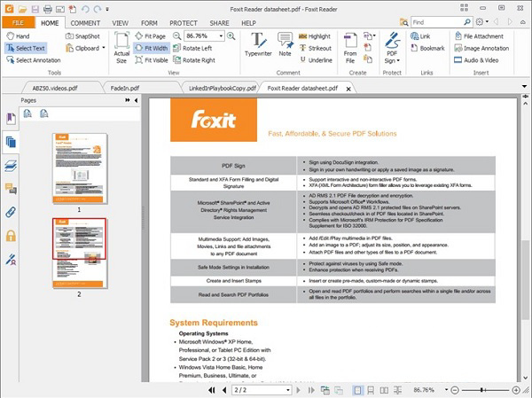Collapse the Pages navigation panel
The height and width of the screenshot is (398, 532).
point(136,100)
